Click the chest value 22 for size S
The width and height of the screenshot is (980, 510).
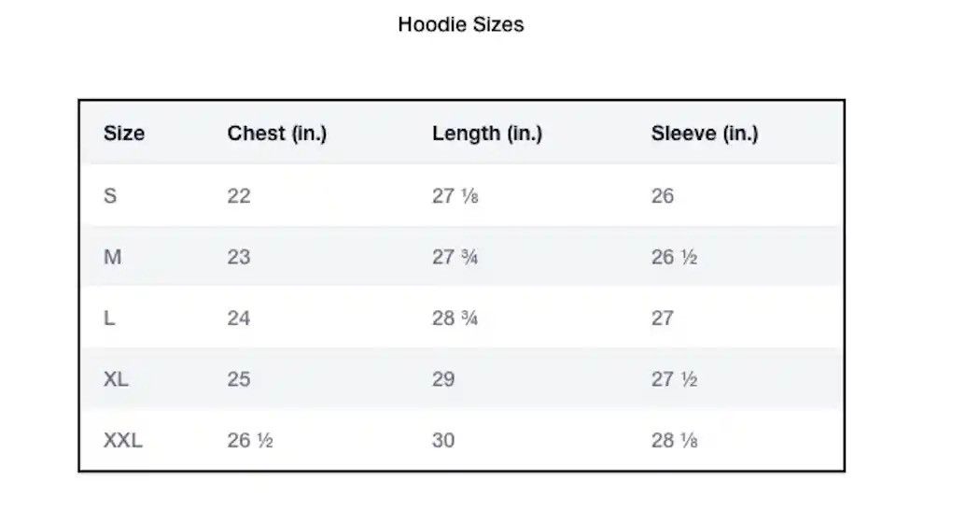click(x=239, y=196)
